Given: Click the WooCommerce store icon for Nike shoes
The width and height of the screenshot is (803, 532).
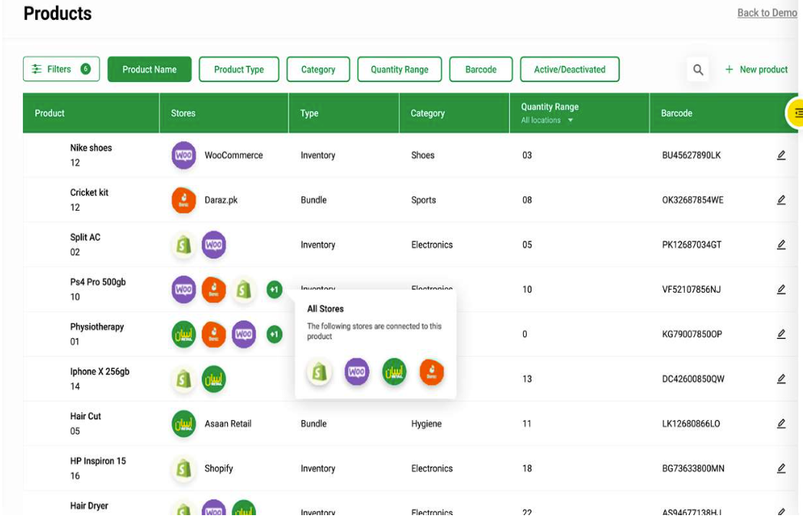Looking at the screenshot, I should tap(183, 155).
